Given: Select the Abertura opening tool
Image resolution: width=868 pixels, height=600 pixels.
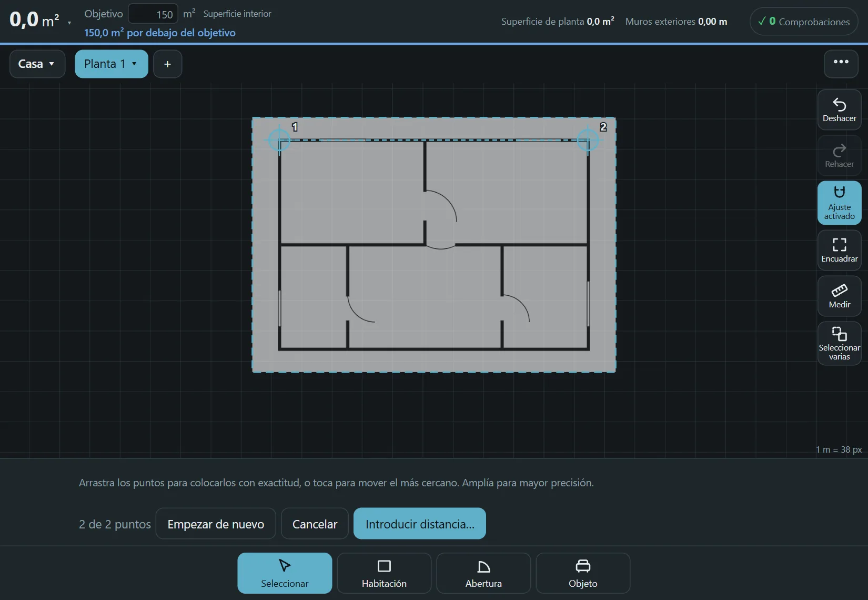Looking at the screenshot, I should (x=483, y=573).
